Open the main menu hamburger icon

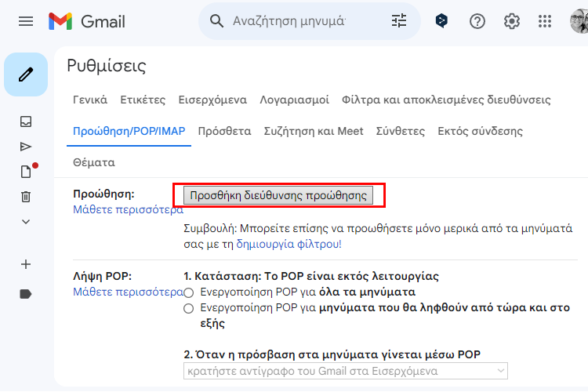26,21
